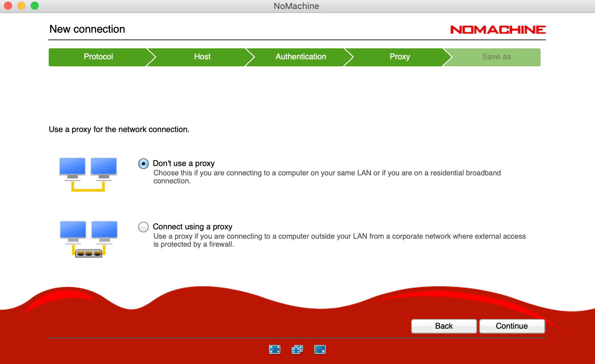Click the dimmed Save as wizard step
Viewport: 595px width, 364px height.
coord(496,57)
